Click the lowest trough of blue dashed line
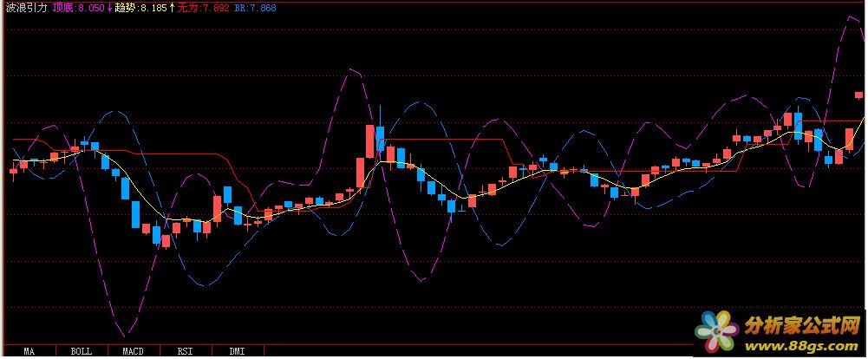Viewport: 868px width, 359px height. pyautogui.click(x=204, y=285)
